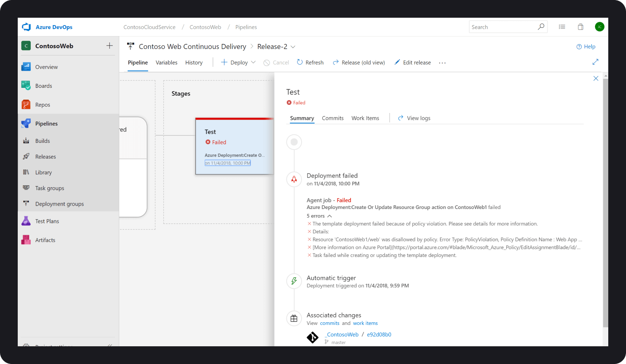The height and width of the screenshot is (364, 626).
Task: Click in the Search input field
Action: (503, 27)
